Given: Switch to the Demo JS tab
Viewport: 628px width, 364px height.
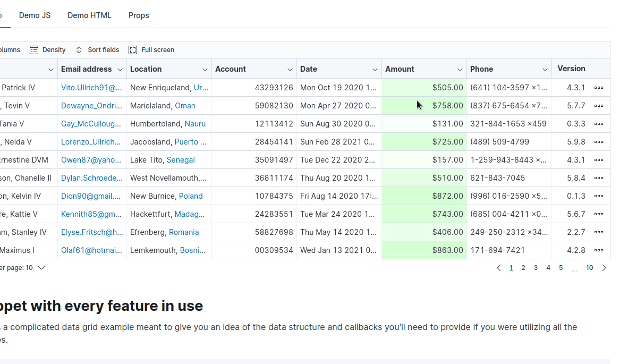Looking at the screenshot, I should (35, 15).
